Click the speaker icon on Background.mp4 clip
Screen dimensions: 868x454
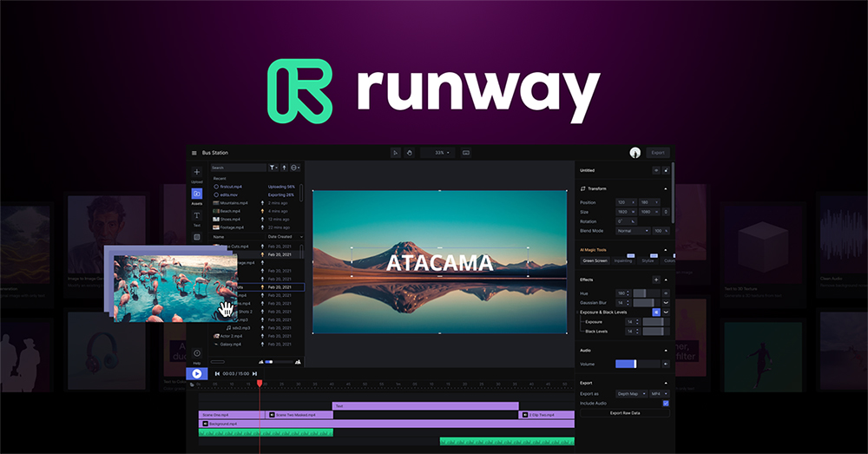pyautogui.click(x=206, y=424)
